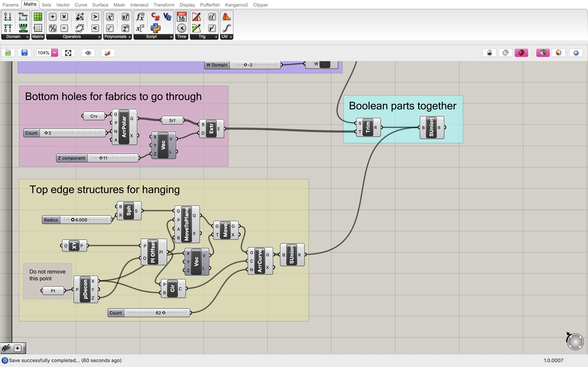Viewport: 588px width, 367px height.
Task: Toggle the wireframe display icon
Action: point(505,52)
